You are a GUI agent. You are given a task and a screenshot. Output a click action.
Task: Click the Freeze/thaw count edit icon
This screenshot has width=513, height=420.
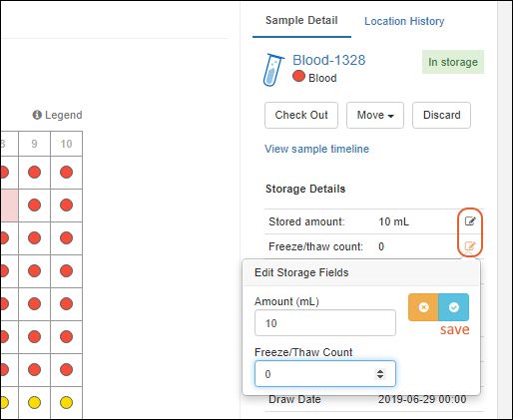[x=470, y=246]
